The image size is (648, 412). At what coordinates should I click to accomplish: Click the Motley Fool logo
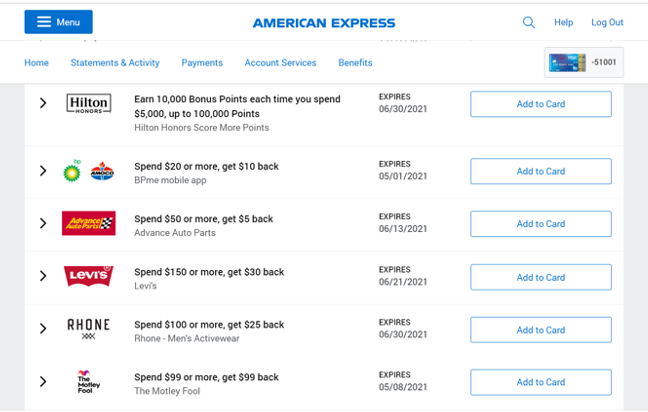point(88,381)
